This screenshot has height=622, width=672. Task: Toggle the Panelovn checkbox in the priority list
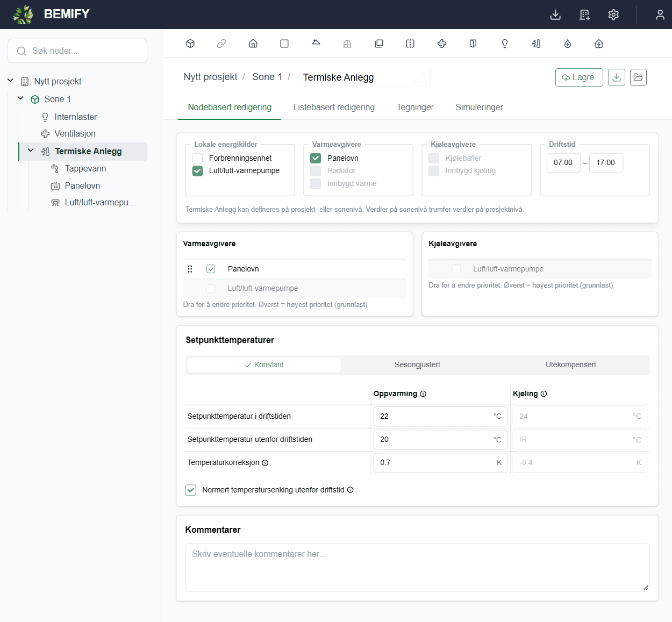(211, 269)
